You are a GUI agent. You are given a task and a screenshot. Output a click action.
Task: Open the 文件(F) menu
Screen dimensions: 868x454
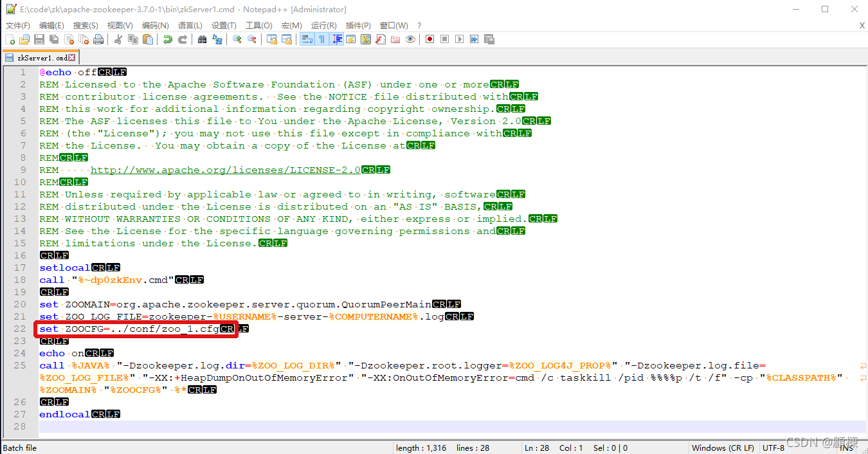18,25
